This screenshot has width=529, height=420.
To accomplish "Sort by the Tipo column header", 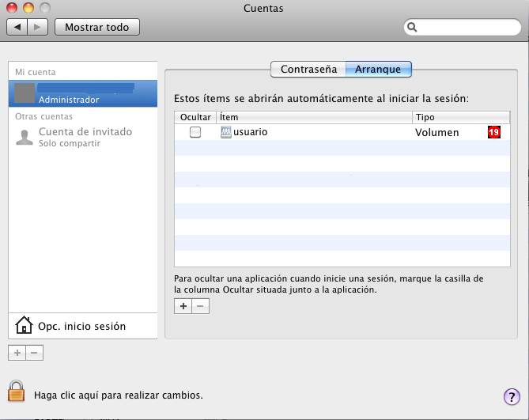I will (461, 117).
